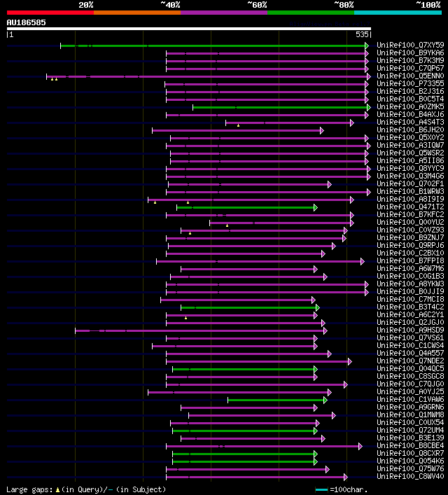Click UniRef100_C1CWS4 label
This screenshot has height=495, width=448.
(x=410, y=346)
